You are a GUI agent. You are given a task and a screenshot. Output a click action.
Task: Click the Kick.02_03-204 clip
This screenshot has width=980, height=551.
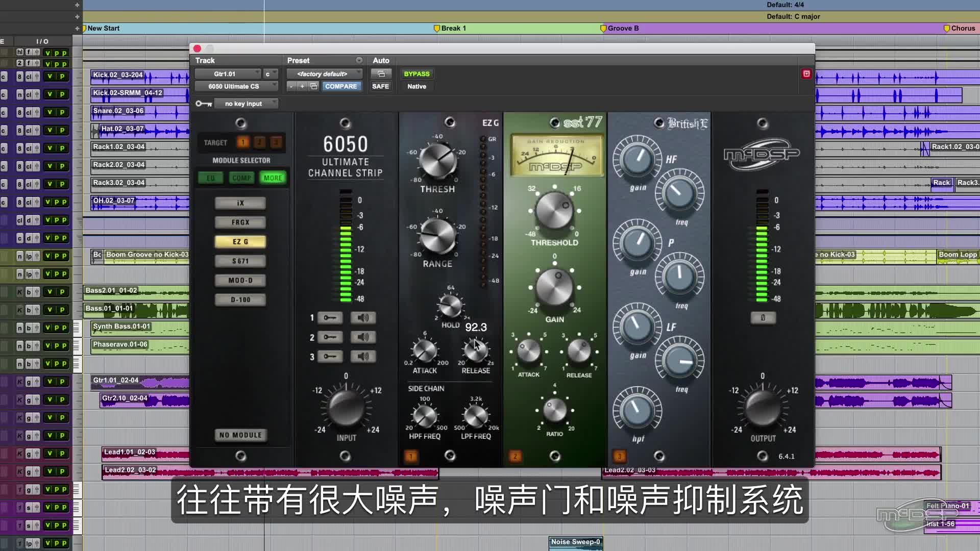pyautogui.click(x=139, y=77)
